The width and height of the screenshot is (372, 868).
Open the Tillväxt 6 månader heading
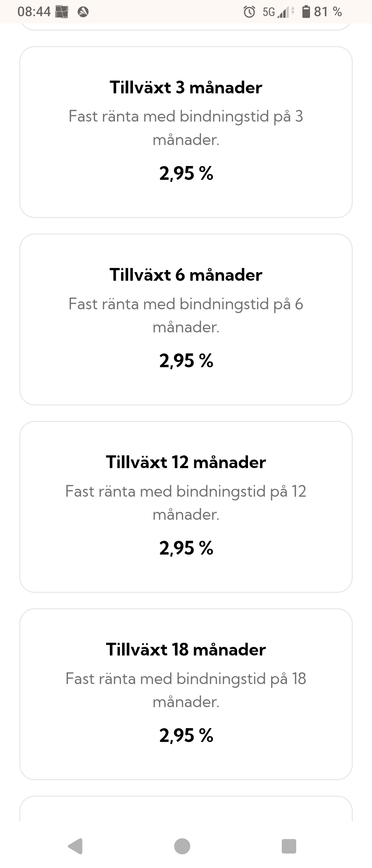[186, 275]
